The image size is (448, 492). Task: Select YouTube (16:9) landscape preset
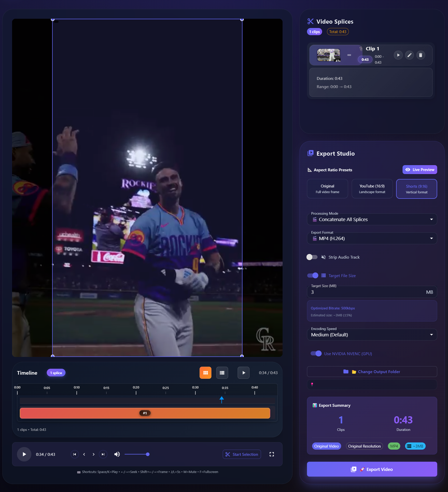coord(372,189)
